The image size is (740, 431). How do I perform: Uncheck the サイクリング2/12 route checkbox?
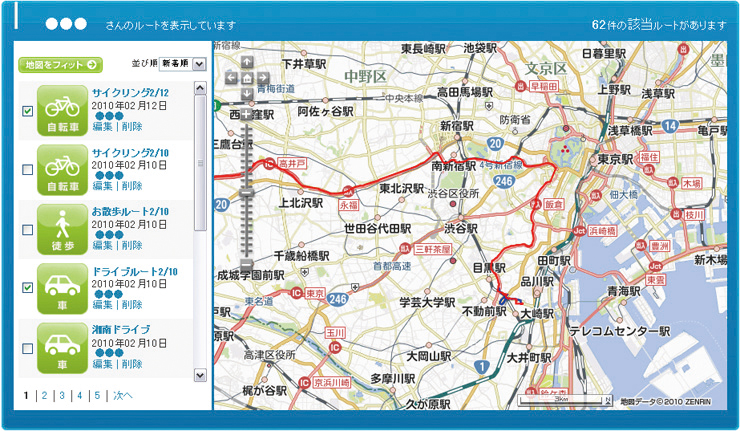coord(27,111)
